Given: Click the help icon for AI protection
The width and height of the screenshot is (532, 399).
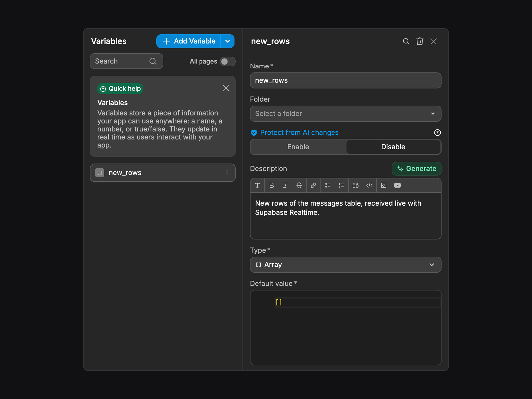Looking at the screenshot, I should pyautogui.click(x=437, y=133).
